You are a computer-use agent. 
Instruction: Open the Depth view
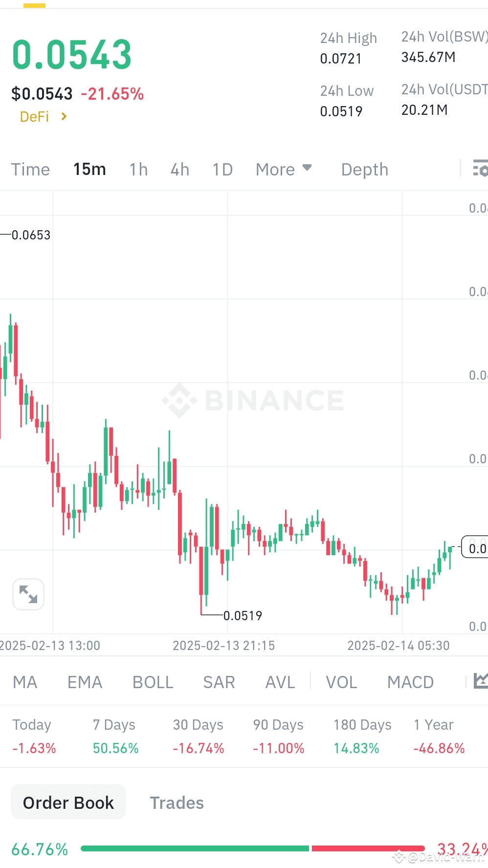[x=364, y=169]
